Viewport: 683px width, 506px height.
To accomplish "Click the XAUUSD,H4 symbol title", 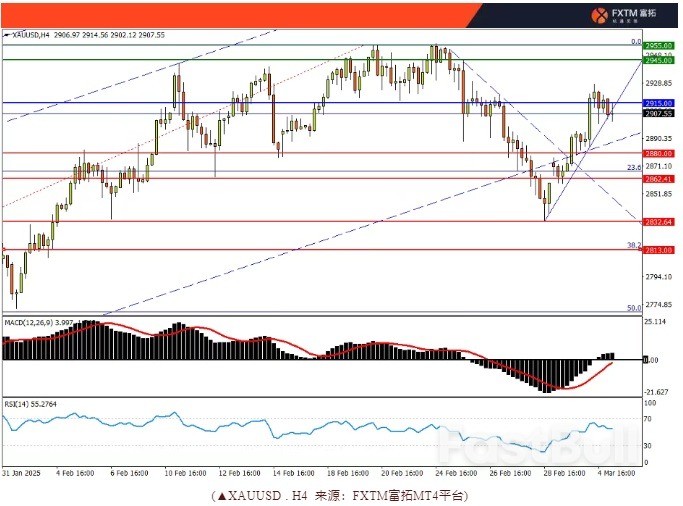I will click(x=38, y=35).
